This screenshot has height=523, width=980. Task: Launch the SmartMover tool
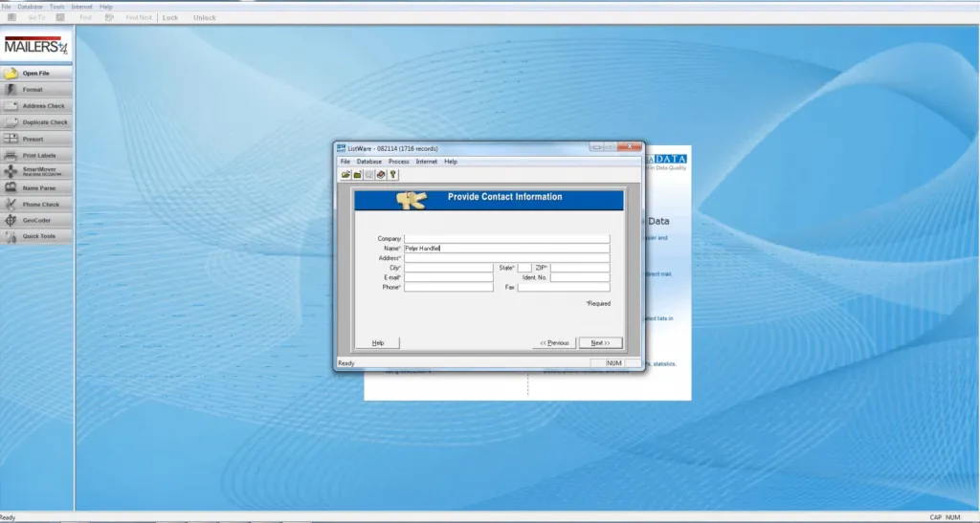point(36,171)
